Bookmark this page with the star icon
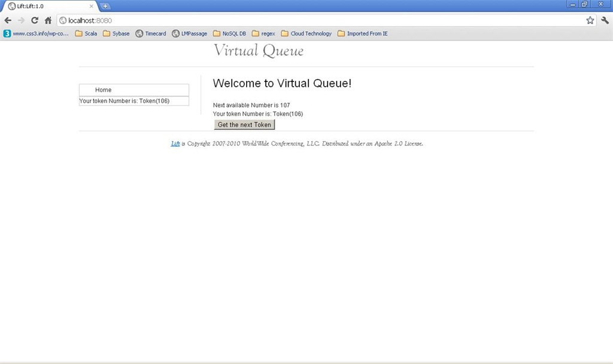613x364 pixels. [x=590, y=20]
